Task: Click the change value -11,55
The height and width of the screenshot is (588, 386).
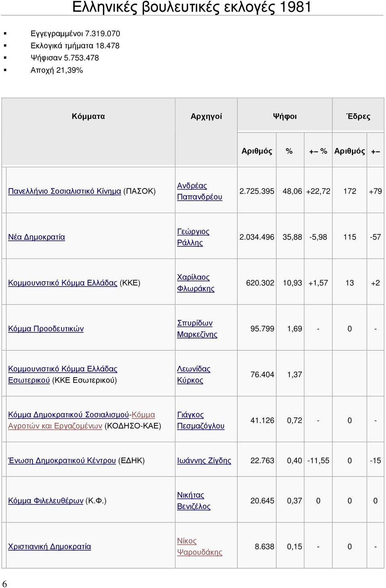Action: coord(318,461)
